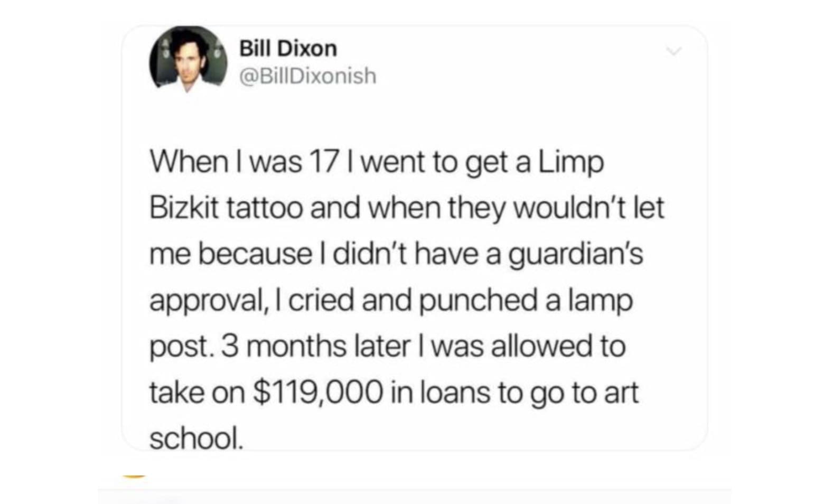Click the partial yellow emoji below the tweet
The width and height of the screenshot is (824, 504).
134,477
